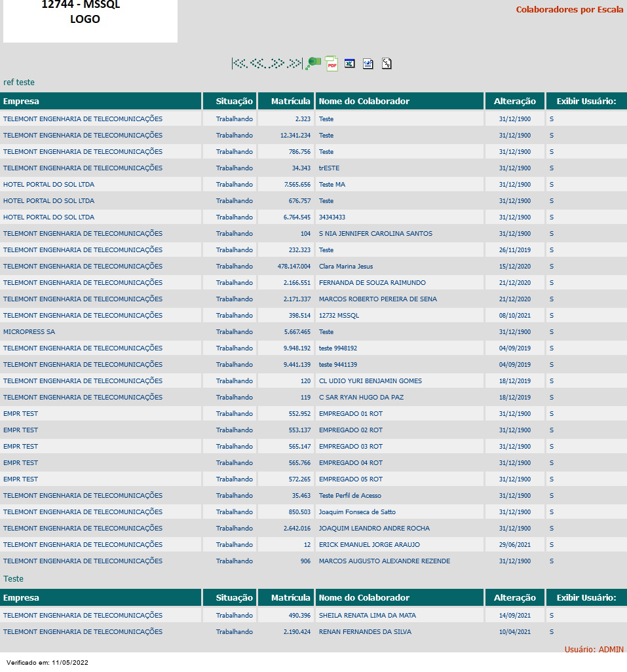627x672 pixels.
Task: Select collaborator name '34343433'
Action: click(x=332, y=217)
